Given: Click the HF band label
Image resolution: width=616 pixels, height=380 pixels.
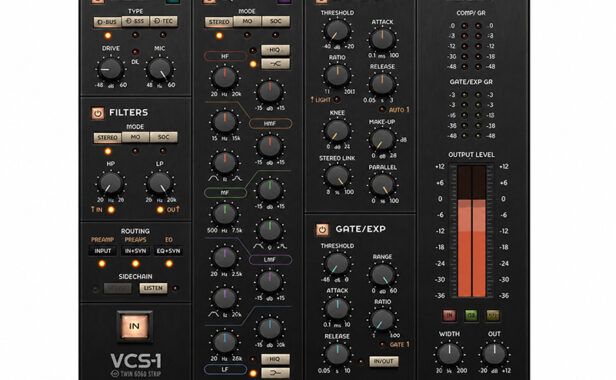Looking at the screenshot, I should click(x=225, y=56).
